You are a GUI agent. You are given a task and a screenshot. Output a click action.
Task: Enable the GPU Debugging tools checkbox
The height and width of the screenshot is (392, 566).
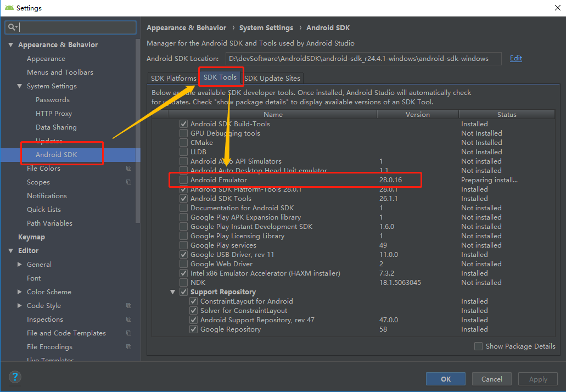click(184, 133)
